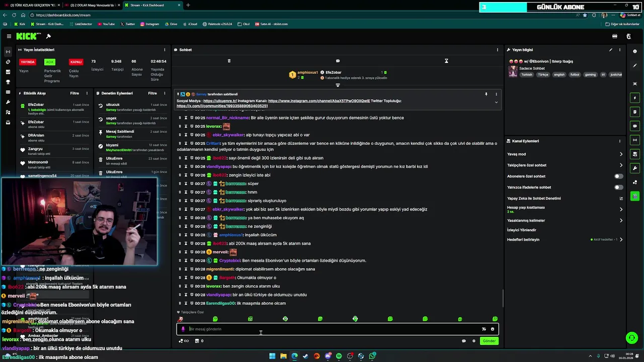Viewport: 644px width, 362px height.
Task: Toggle Yalnızca ifadelerle sohbet switch
Action: tap(618, 187)
